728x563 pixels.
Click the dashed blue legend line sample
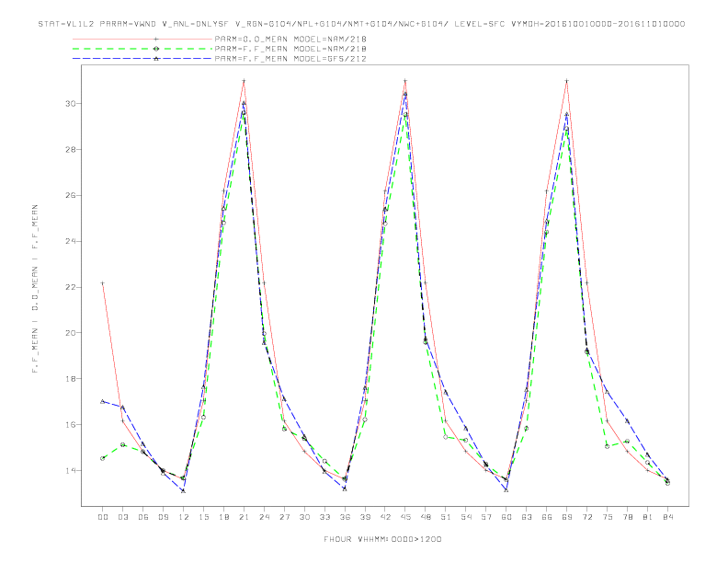tap(142, 59)
